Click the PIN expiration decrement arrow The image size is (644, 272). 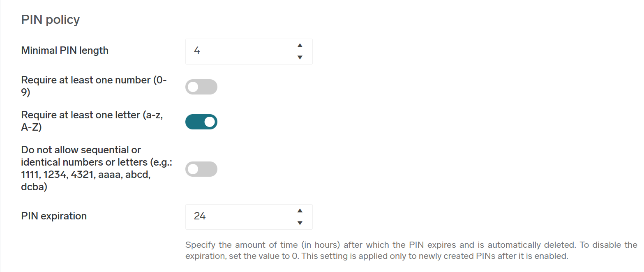(x=300, y=223)
